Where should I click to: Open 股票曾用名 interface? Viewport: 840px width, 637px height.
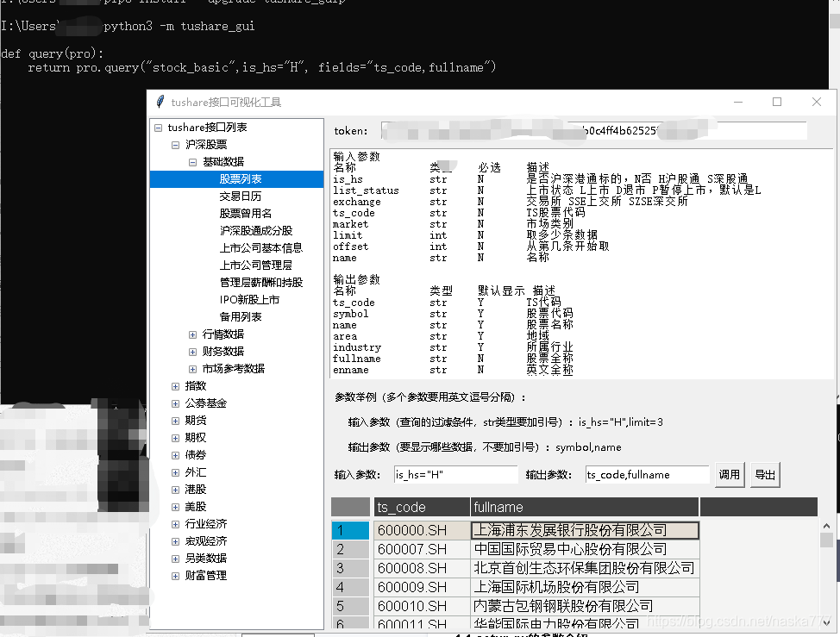pos(245,214)
